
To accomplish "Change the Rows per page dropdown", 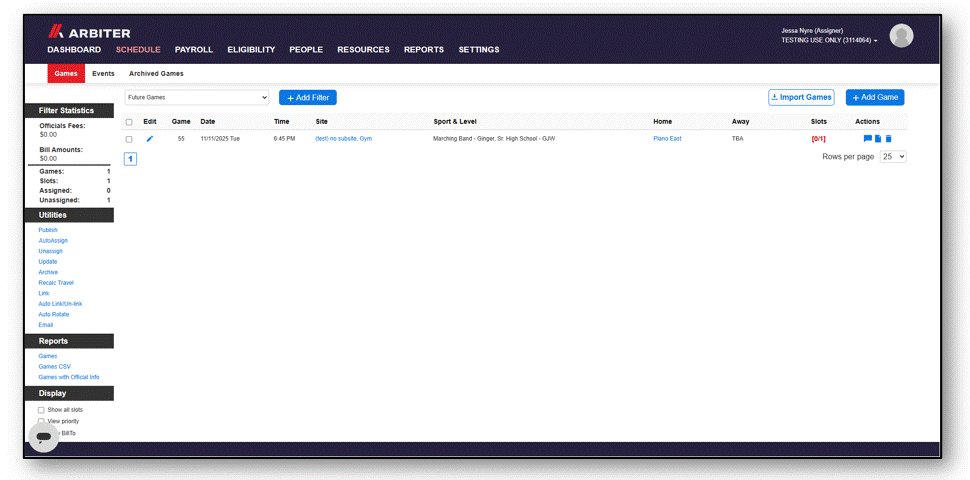I will coord(893,156).
